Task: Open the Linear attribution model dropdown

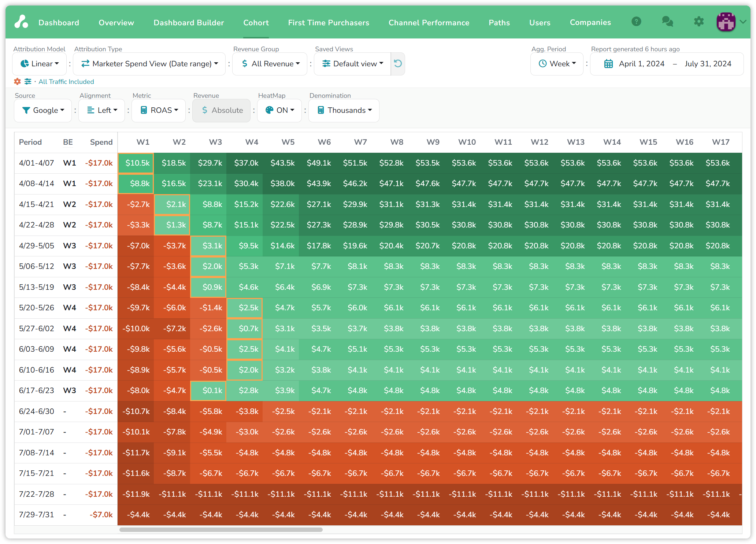Action: (40, 64)
